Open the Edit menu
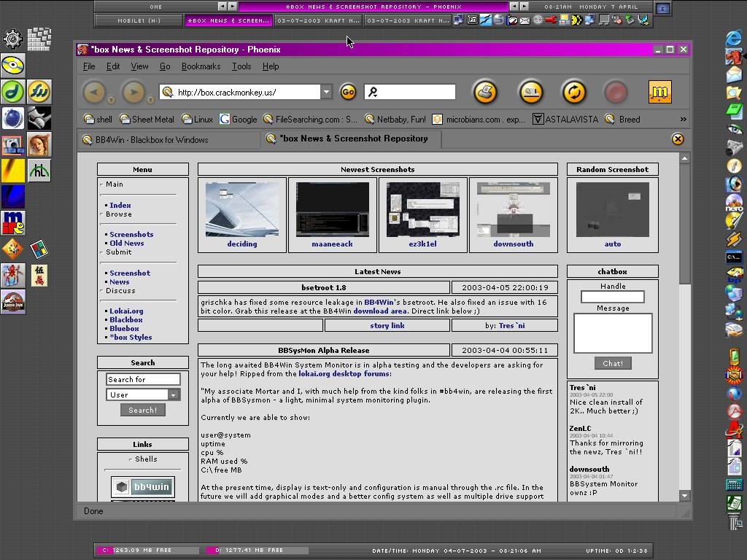The height and width of the screenshot is (560, 747). click(x=113, y=66)
